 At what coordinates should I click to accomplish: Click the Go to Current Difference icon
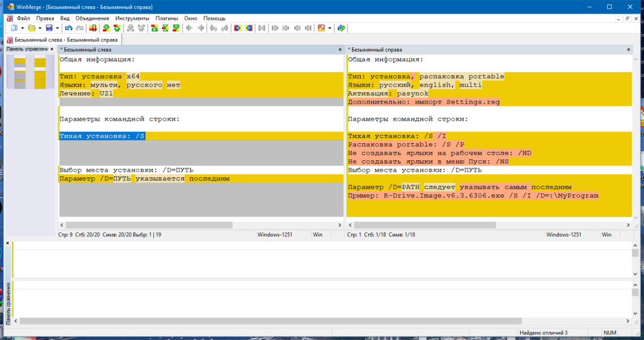(x=165, y=28)
